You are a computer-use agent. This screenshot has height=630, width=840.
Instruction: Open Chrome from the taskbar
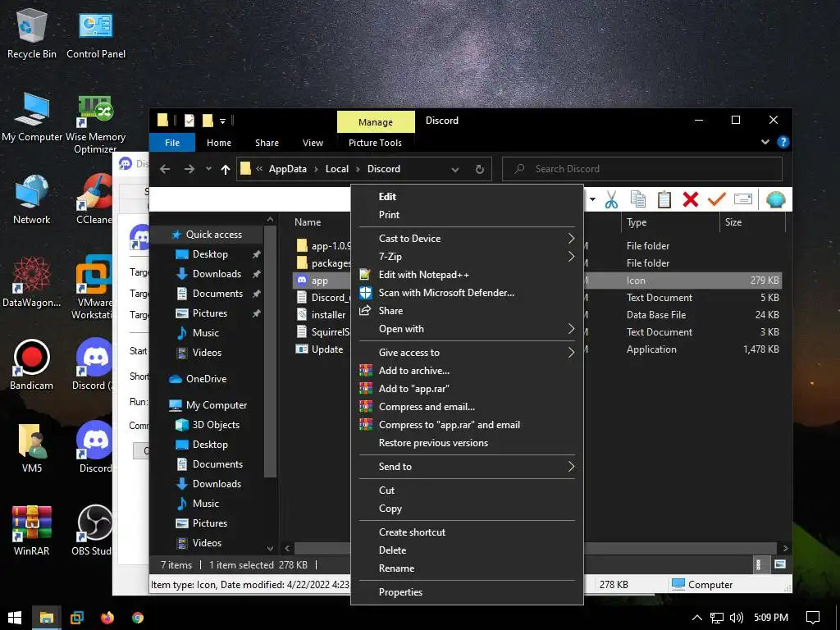pos(138,618)
